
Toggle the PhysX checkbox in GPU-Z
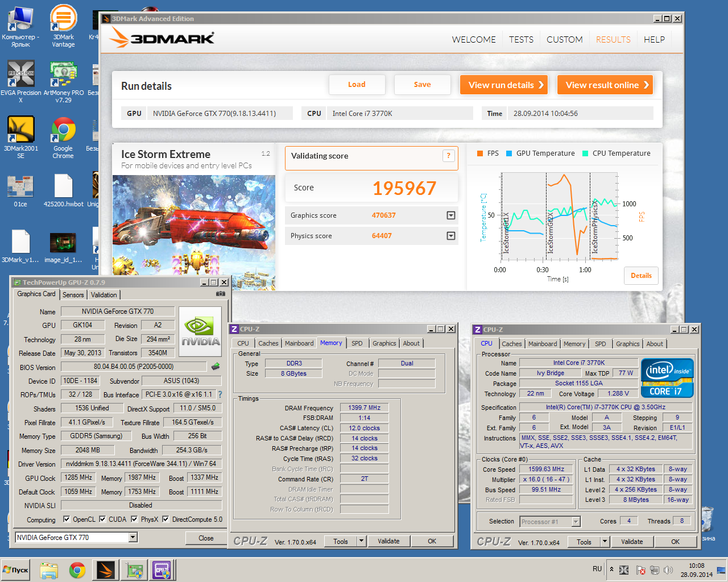pos(134,519)
